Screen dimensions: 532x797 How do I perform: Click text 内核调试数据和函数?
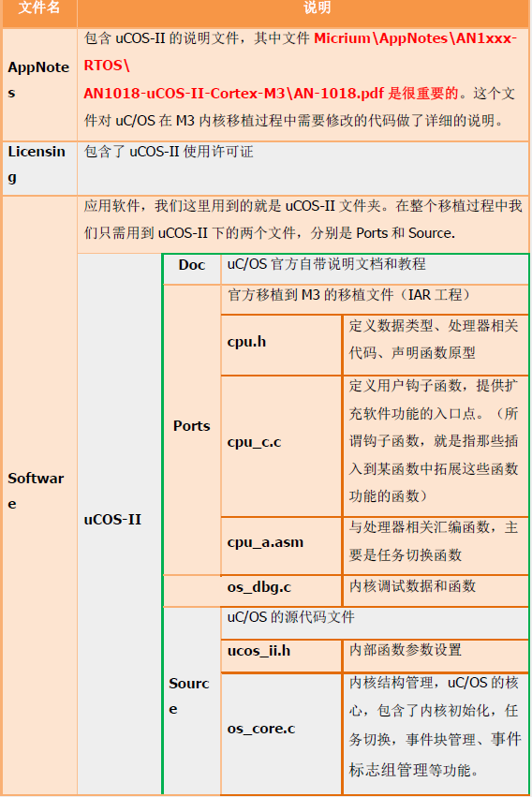tap(412, 586)
